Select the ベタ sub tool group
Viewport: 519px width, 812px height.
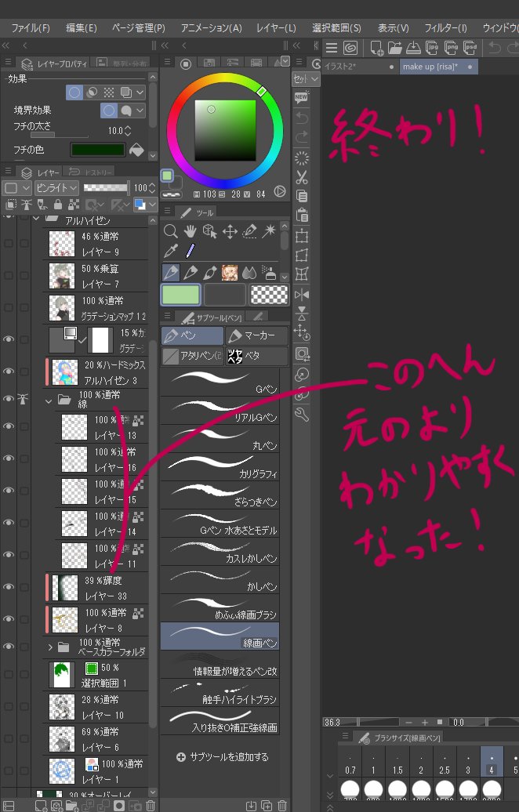pyautogui.click(x=256, y=356)
